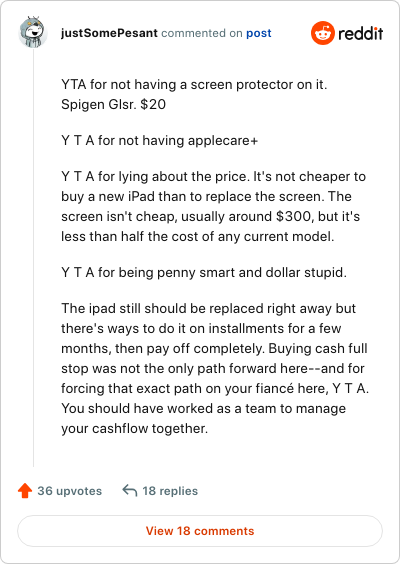This screenshot has width=400, height=564.
Task: Click the reply arrow icon
Action: coord(129,490)
